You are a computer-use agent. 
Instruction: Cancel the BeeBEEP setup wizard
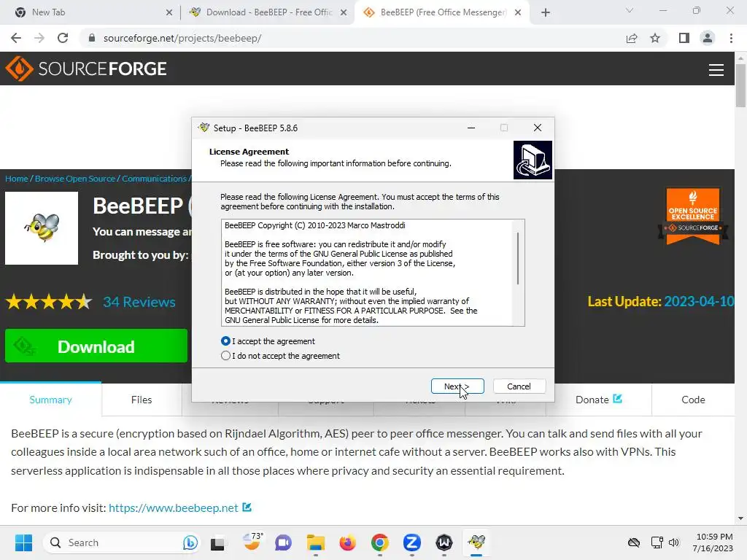519,386
